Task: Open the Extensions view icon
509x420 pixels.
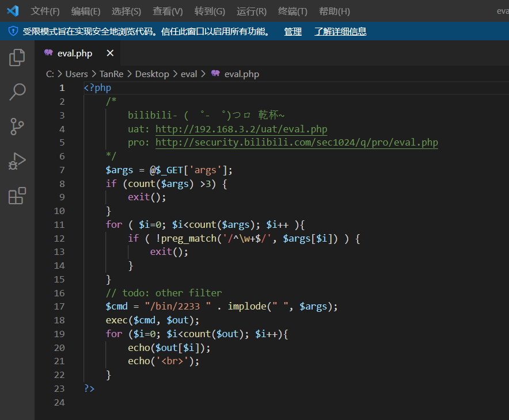Action: pyautogui.click(x=17, y=196)
